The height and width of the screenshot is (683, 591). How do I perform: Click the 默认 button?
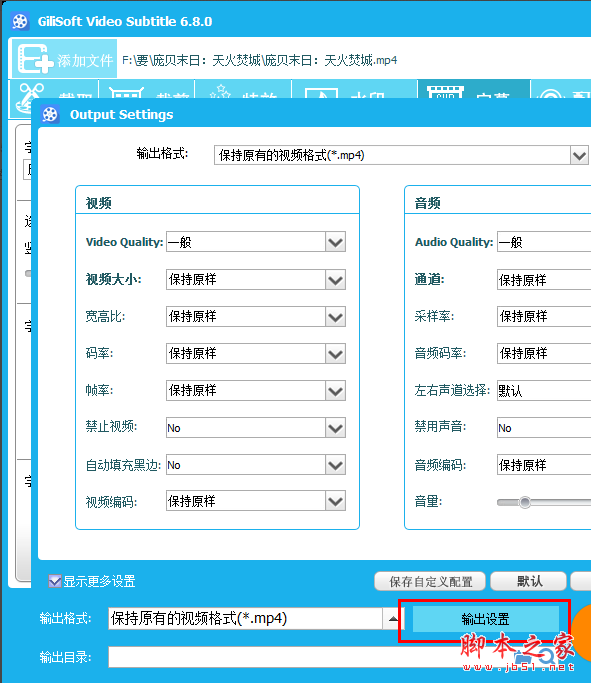coord(529,582)
